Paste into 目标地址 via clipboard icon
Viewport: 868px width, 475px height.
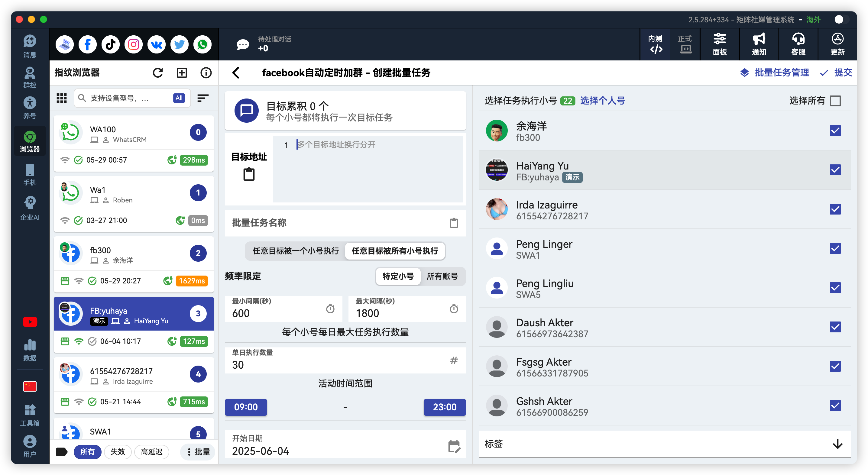[x=249, y=175]
